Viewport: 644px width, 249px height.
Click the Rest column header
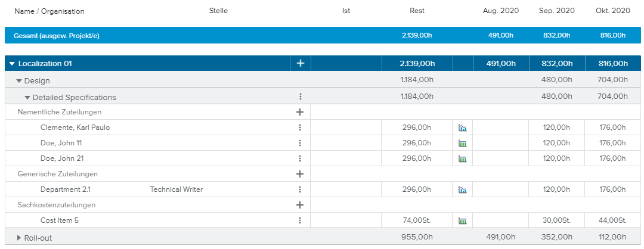coord(417,11)
